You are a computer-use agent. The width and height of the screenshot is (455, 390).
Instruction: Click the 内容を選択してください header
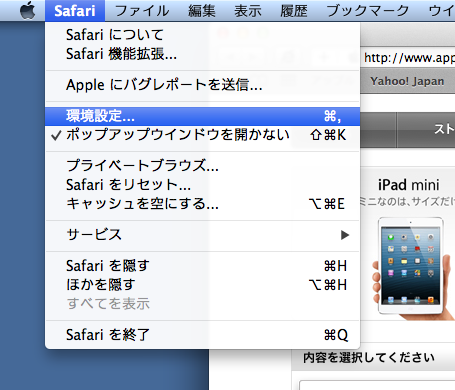coord(368,357)
